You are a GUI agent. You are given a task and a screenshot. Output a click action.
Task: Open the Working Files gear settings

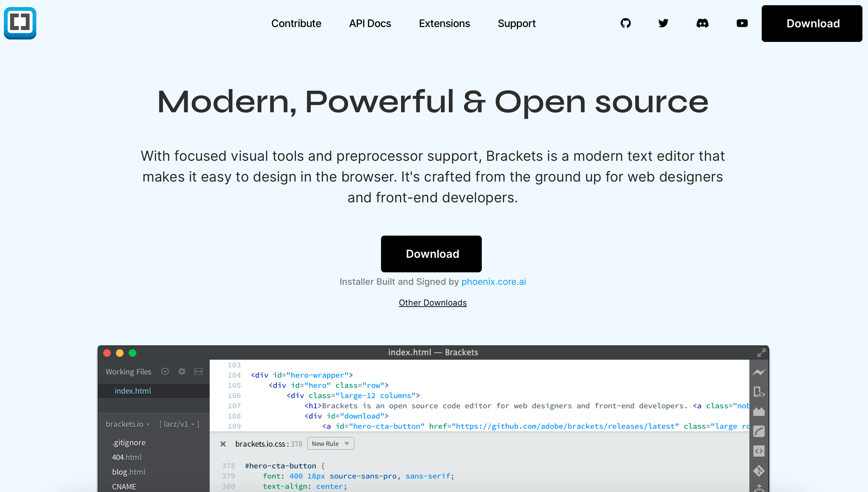[182, 372]
